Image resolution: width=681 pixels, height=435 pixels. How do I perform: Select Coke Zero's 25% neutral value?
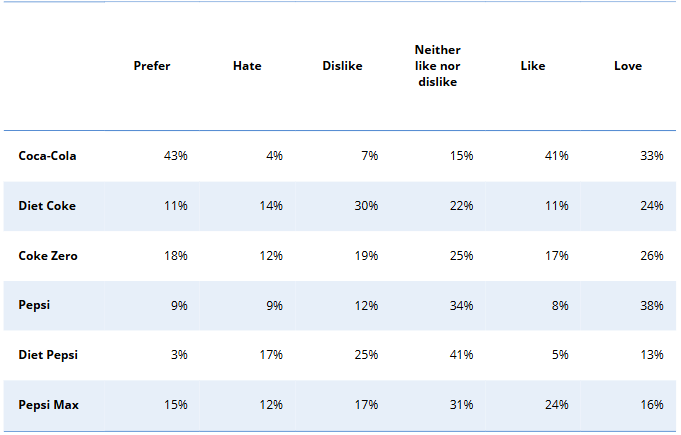coord(461,256)
